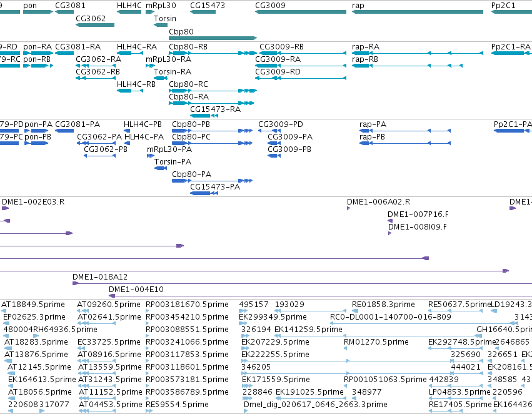Select EST Dmel_dig_020617_0646_2663.3prime
532x414 pixels.
(316, 405)
